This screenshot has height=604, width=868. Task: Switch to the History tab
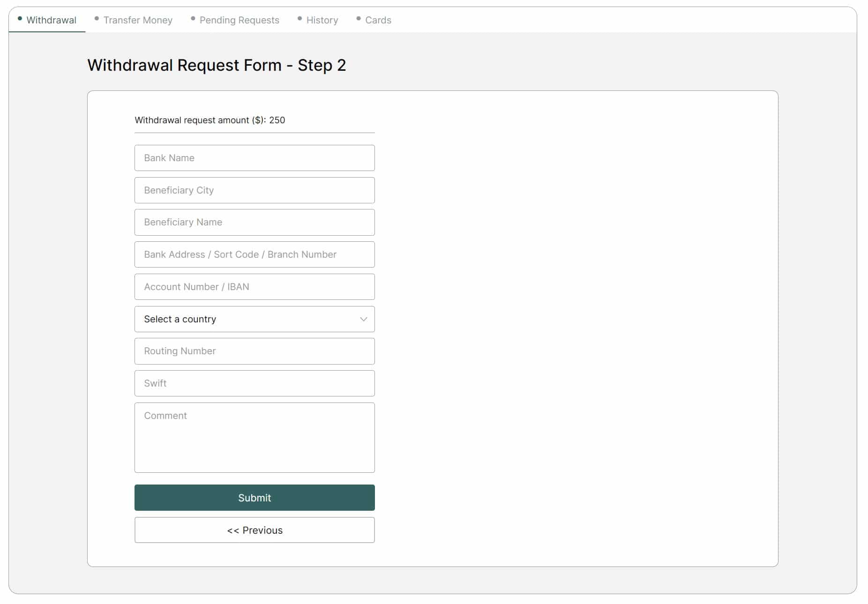tap(322, 20)
